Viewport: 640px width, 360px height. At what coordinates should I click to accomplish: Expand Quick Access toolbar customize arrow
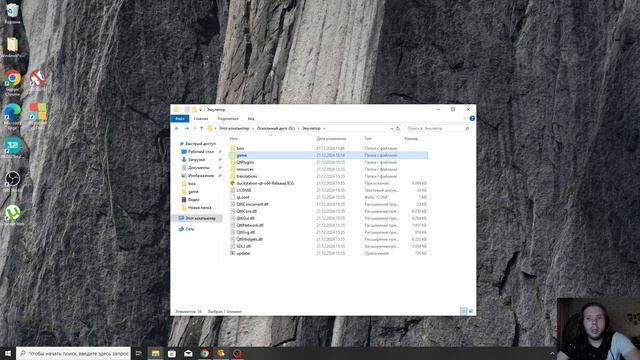click(x=200, y=110)
